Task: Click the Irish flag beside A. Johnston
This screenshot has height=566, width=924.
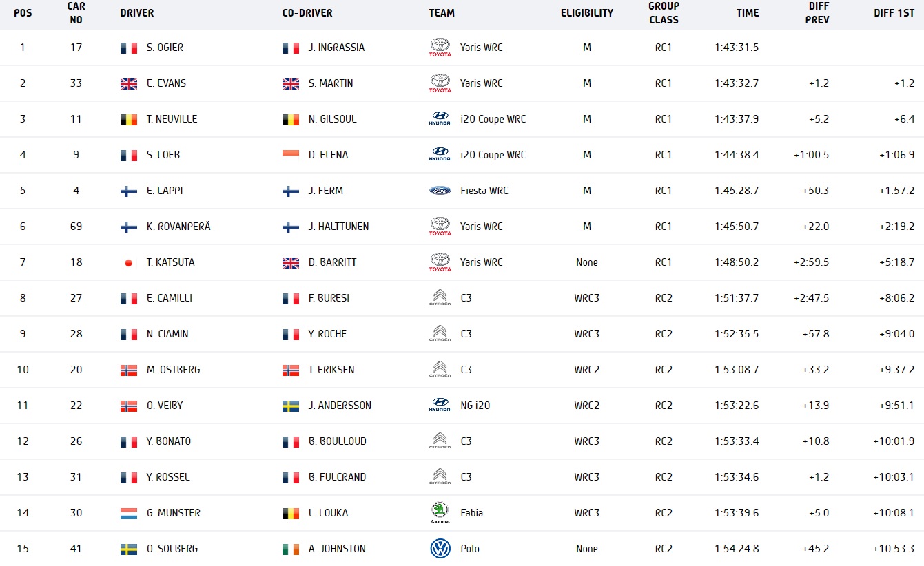Action: [290, 549]
